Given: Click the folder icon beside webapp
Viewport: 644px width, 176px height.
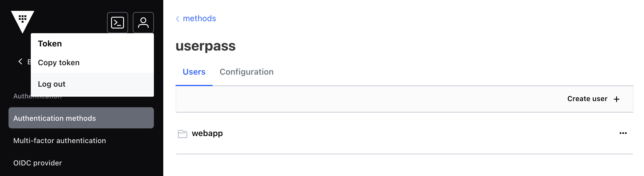Looking at the screenshot, I should (x=183, y=134).
